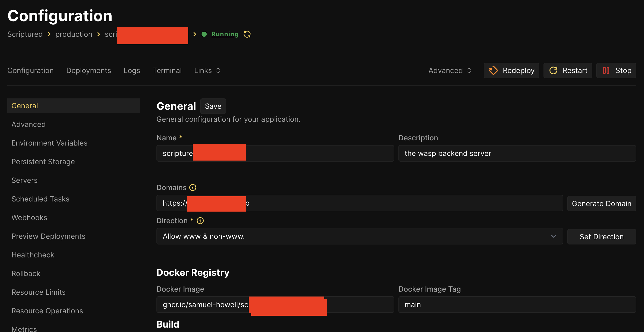Select General in the sidebar
Viewport: 644px width, 332px height.
74,106
